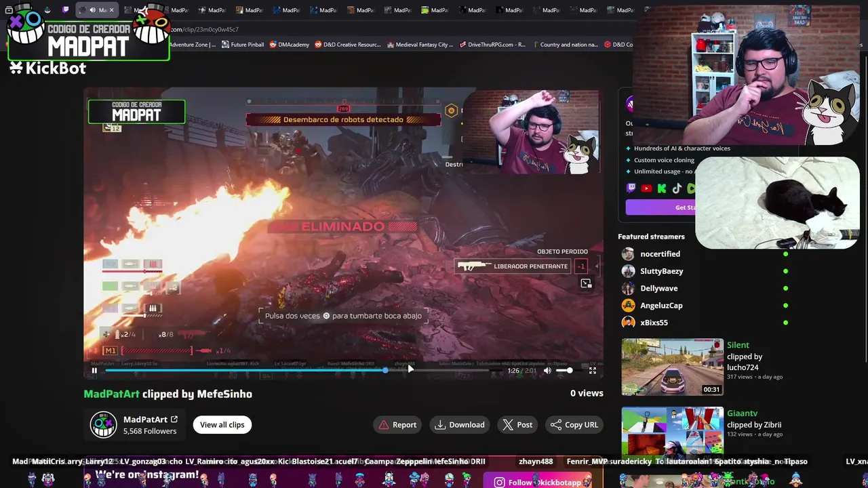Open featured streamer SluttyBaezy

tap(661, 271)
